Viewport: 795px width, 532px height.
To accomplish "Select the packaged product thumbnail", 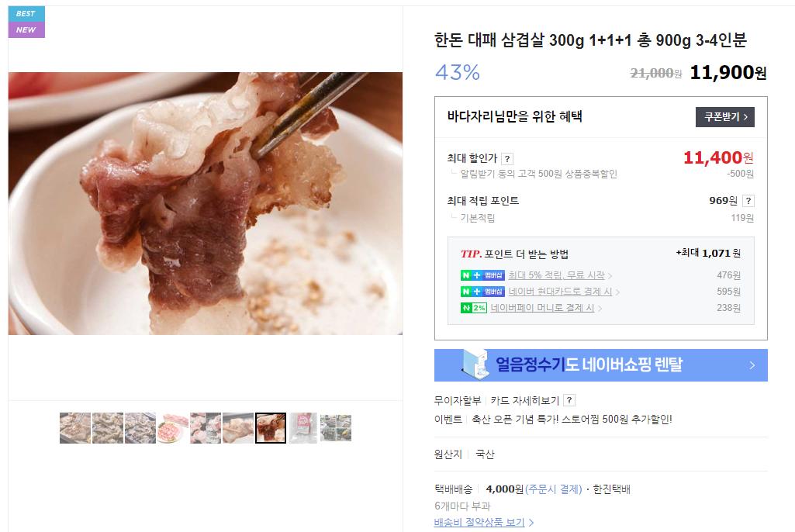I will click(x=303, y=428).
